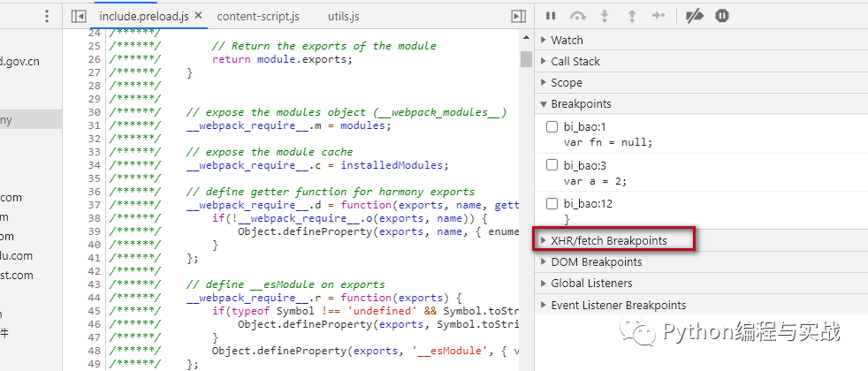Image resolution: width=868 pixels, height=371 pixels.
Task: Toggle pause on exceptions icon
Action: coord(722,16)
